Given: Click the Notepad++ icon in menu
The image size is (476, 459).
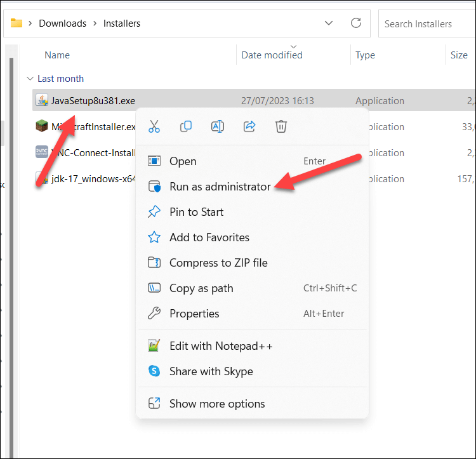Looking at the screenshot, I should pyautogui.click(x=154, y=345).
